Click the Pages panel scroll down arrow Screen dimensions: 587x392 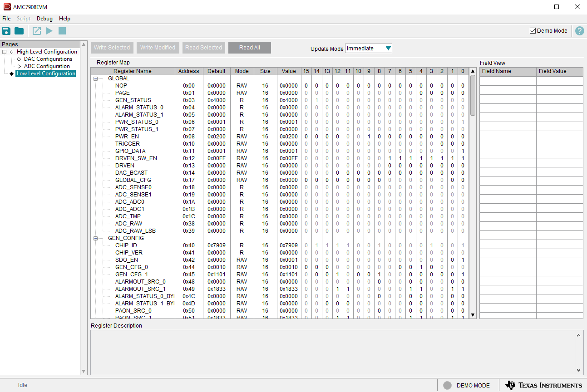coord(84,371)
